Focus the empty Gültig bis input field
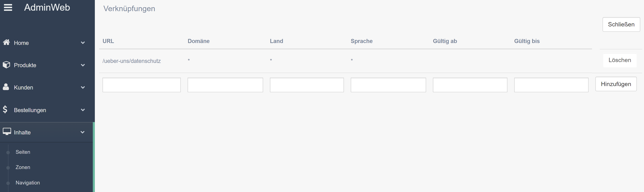 pyautogui.click(x=551, y=85)
